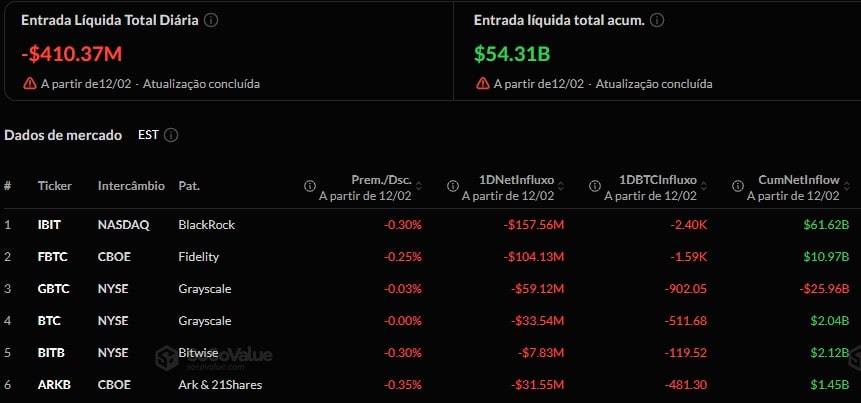
Task: Click the Ticker column header
Action: tap(55, 186)
